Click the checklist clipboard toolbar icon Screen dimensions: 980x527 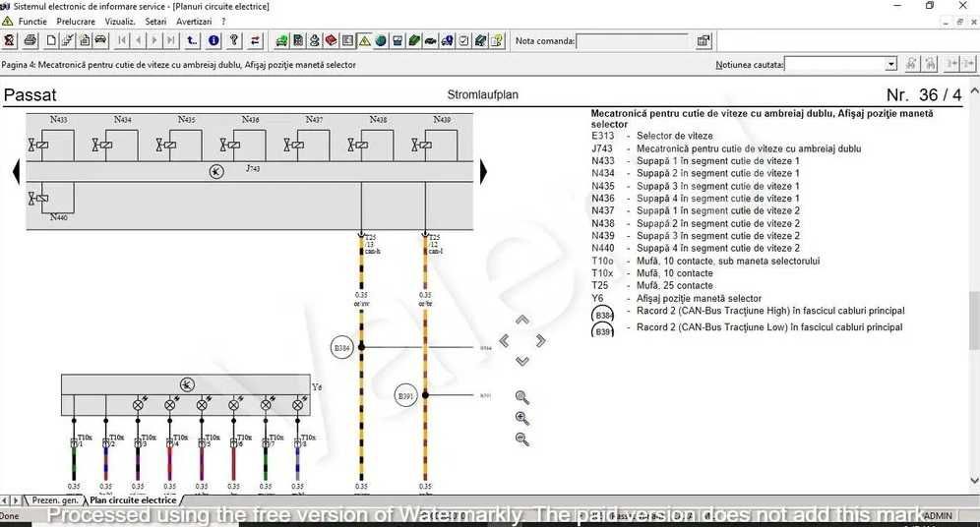point(463,40)
